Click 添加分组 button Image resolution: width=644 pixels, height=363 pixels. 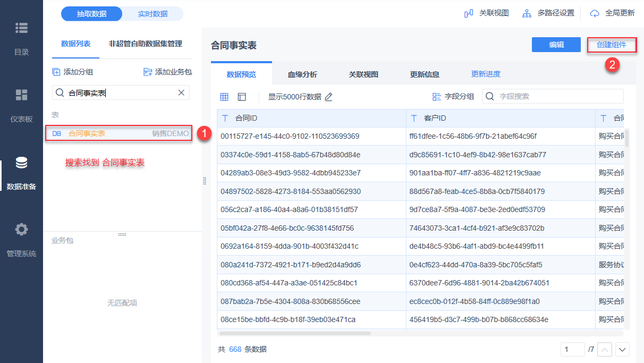click(x=72, y=72)
